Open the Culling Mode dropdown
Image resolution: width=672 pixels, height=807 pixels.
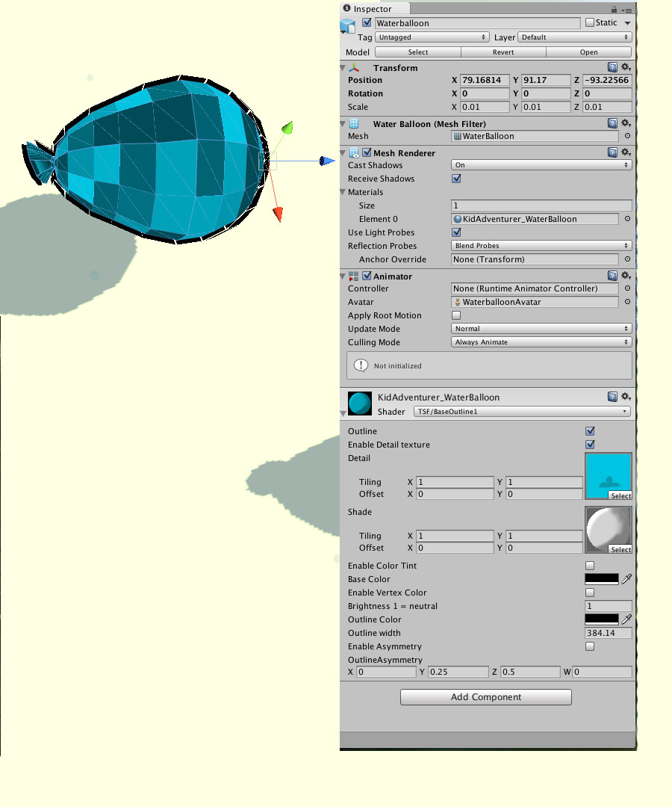[x=541, y=341]
